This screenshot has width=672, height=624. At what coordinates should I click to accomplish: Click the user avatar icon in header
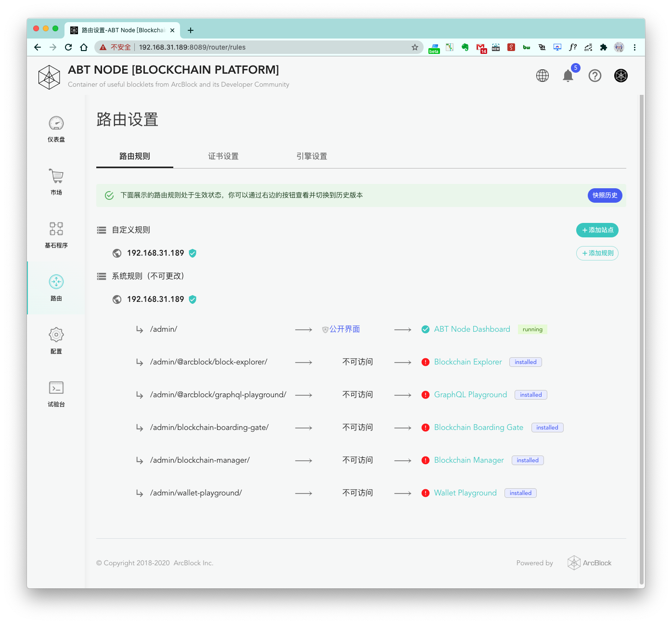[621, 76]
